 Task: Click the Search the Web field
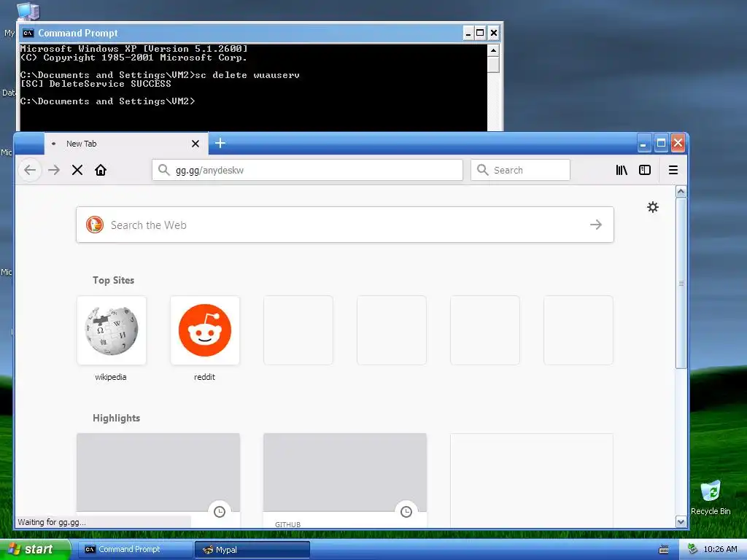point(345,225)
